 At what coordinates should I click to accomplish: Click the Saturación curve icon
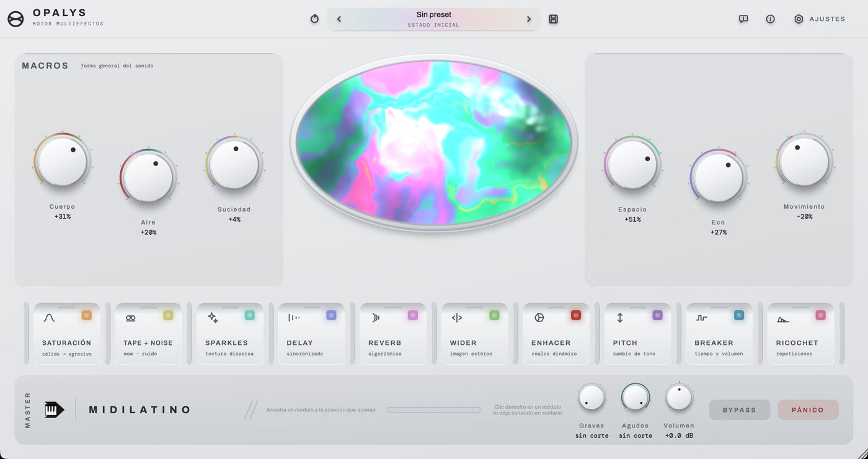(49, 318)
